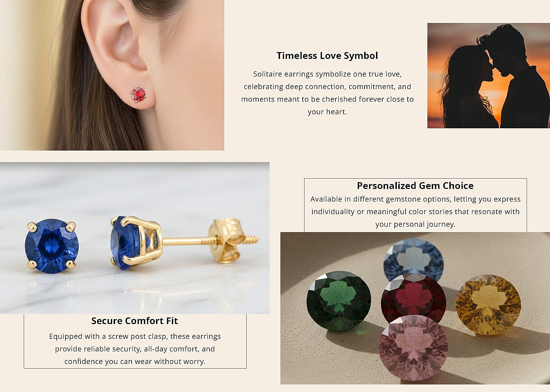Open the sunset couple silhouette image

point(489,75)
